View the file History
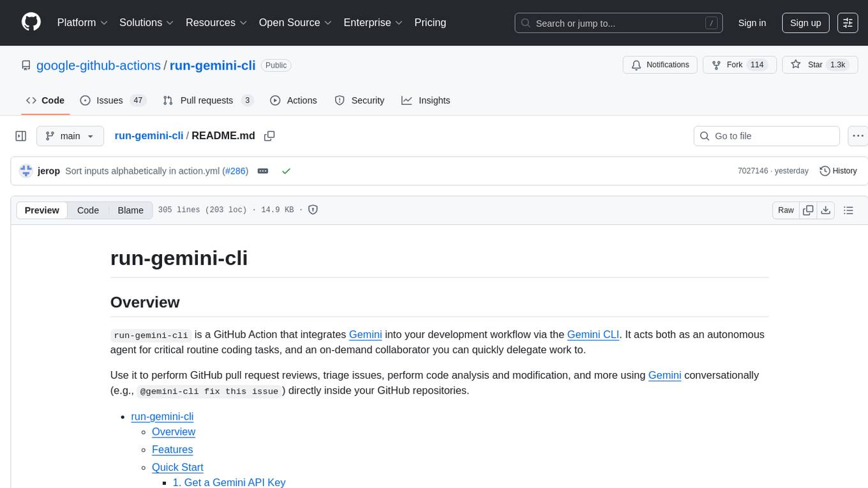The width and height of the screenshot is (868, 488). pos(838,171)
